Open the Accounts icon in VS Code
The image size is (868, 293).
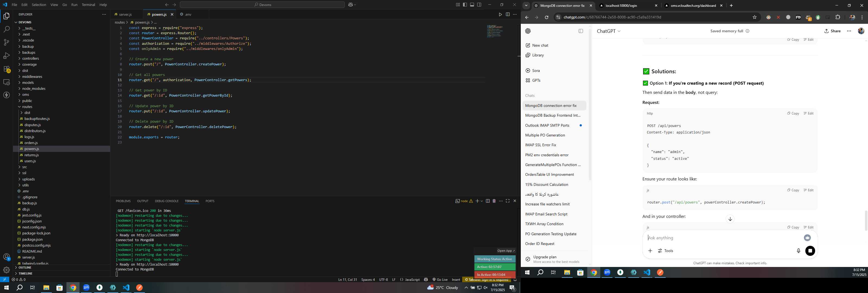tap(7, 257)
